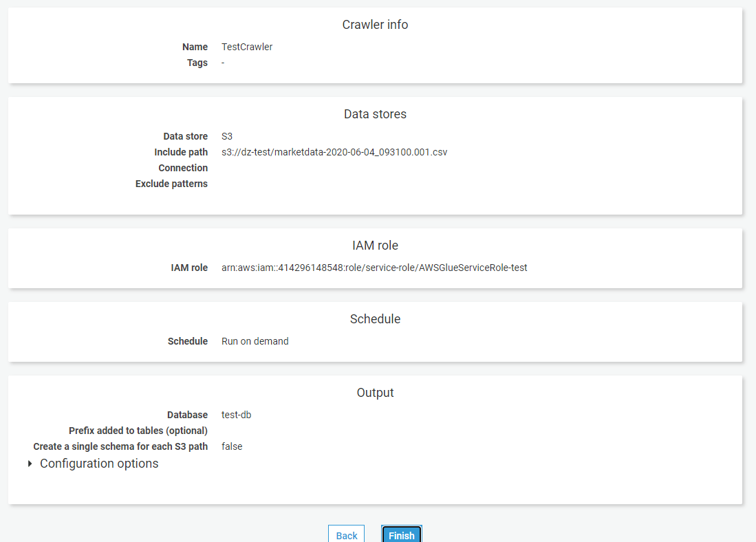
Task: Click Finish to create TestCrawler
Action: click(401, 534)
